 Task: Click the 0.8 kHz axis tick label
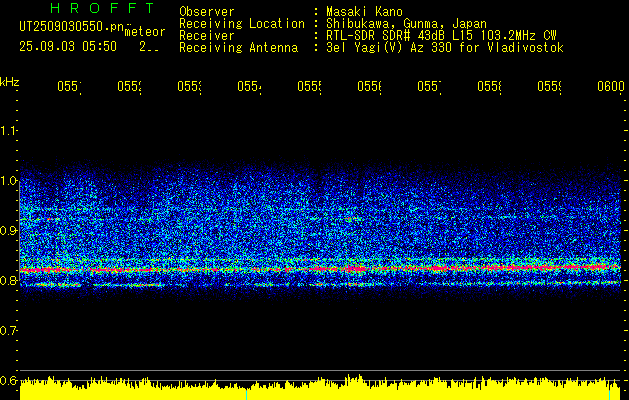[x=8, y=280]
